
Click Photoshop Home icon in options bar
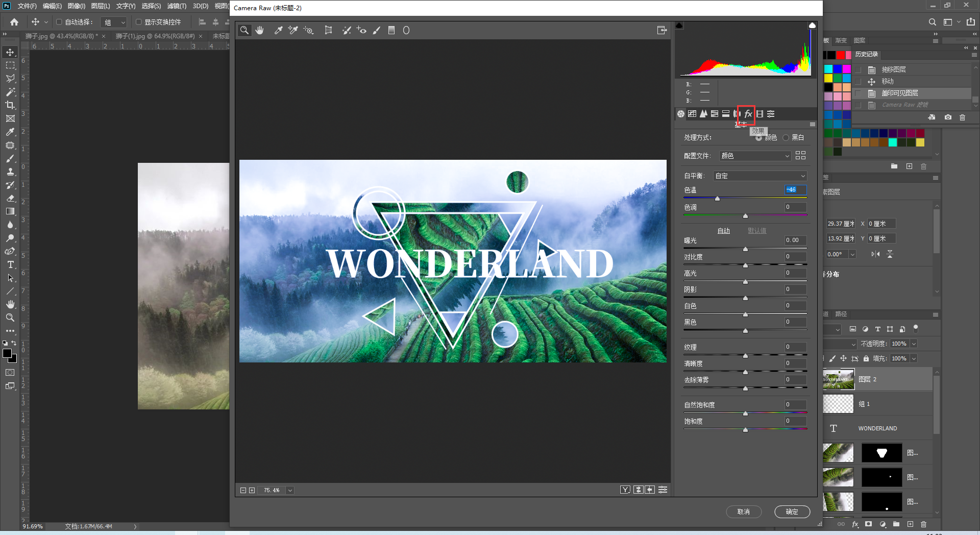[x=14, y=22]
